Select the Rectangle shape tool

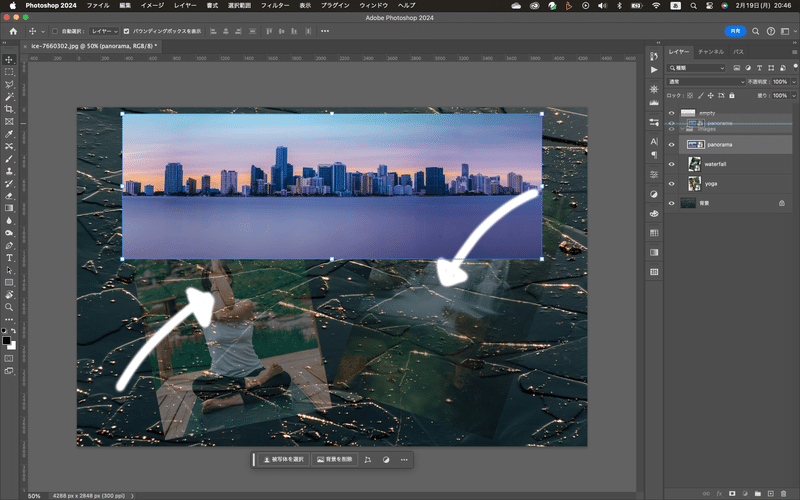pyautogui.click(x=9, y=282)
